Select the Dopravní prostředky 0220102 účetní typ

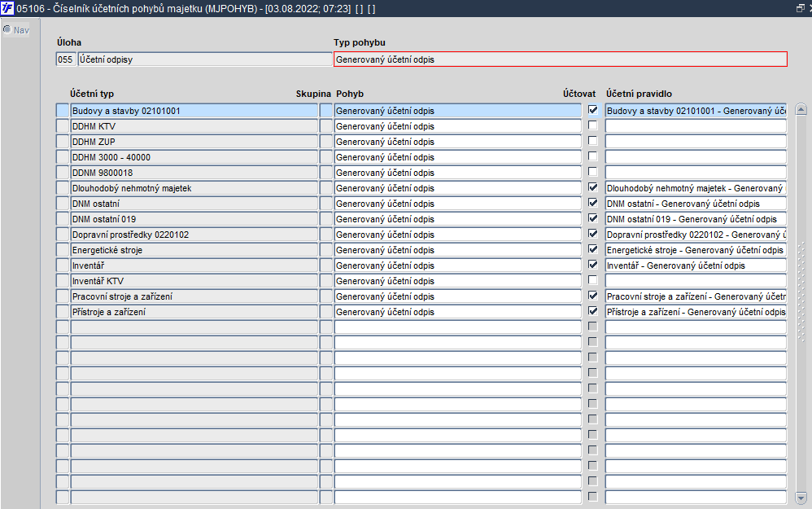click(194, 235)
